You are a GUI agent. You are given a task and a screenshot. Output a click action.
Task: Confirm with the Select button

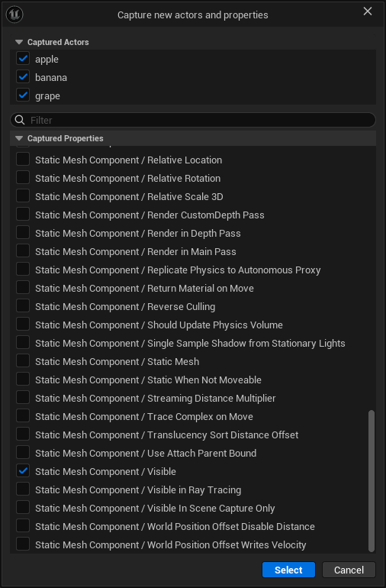pyautogui.click(x=288, y=570)
